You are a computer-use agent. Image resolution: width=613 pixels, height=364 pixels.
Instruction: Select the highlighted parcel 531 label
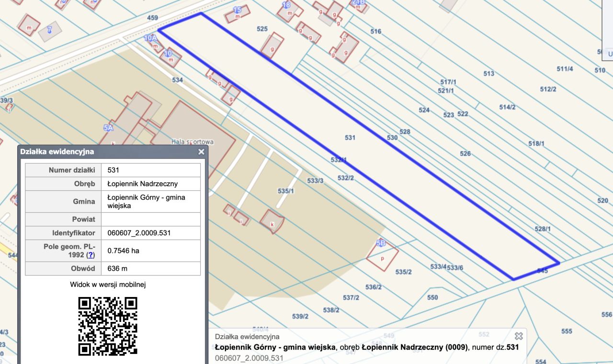tap(350, 138)
